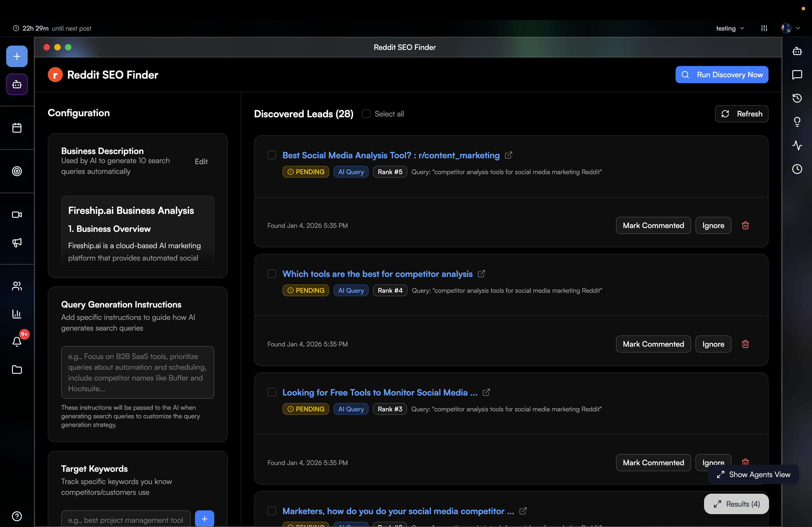The width and height of the screenshot is (812, 527).
Task: Open the target icon in left sidebar
Action: coord(17,171)
